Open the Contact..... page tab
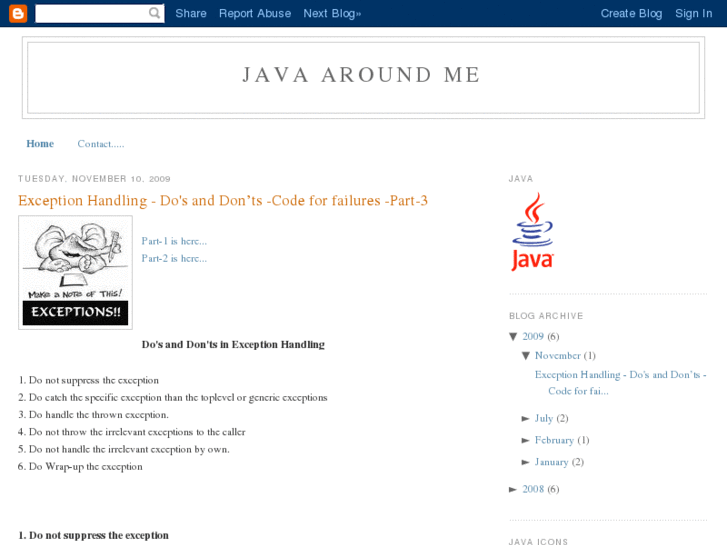Screen dimensions: 727x545 pyautogui.click(x=101, y=144)
